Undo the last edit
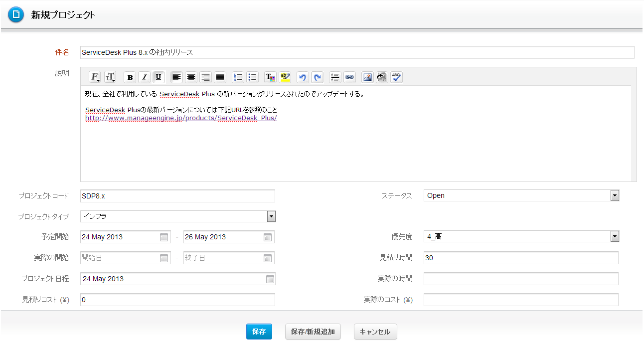The height and width of the screenshot is (347, 644). (303, 77)
